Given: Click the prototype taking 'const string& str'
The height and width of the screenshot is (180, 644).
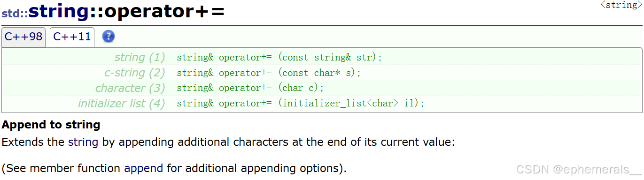Looking at the screenshot, I should coord(280,58).
